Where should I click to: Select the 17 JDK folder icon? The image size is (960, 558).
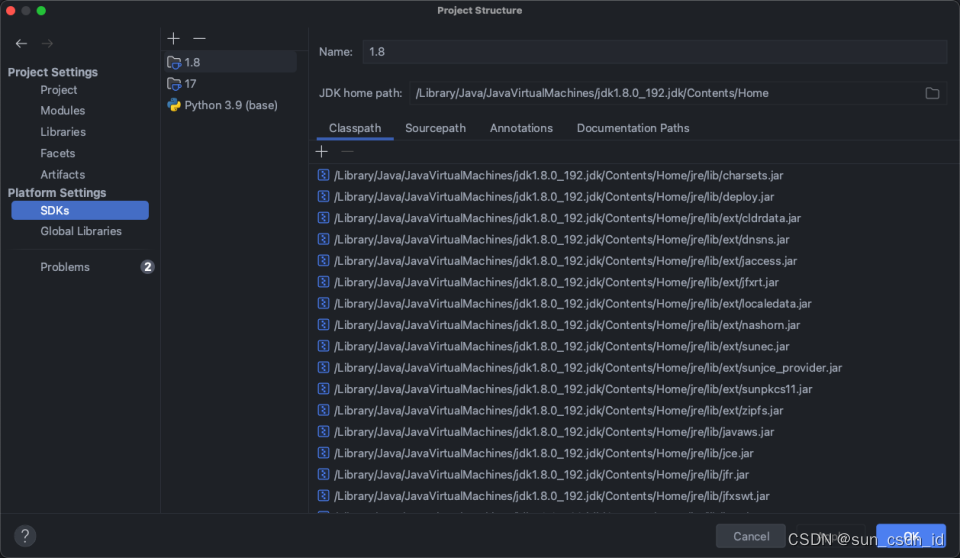pyautogui.click(x=174, y=84)
